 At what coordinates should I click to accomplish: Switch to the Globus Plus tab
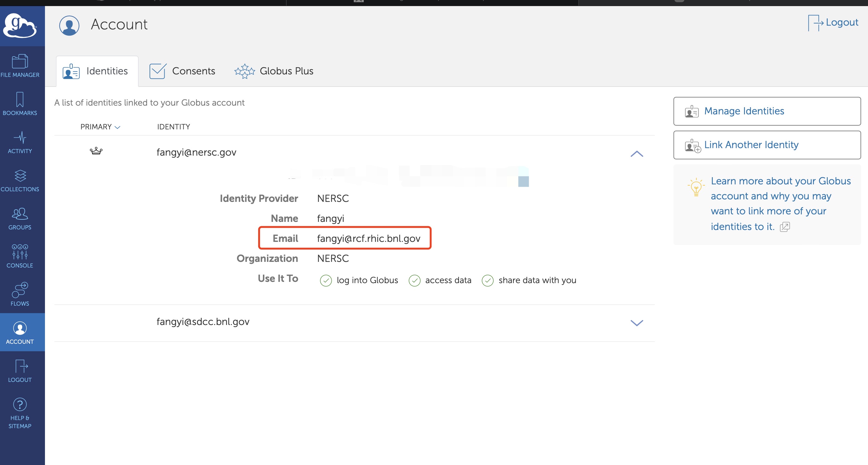pos(274,71)
